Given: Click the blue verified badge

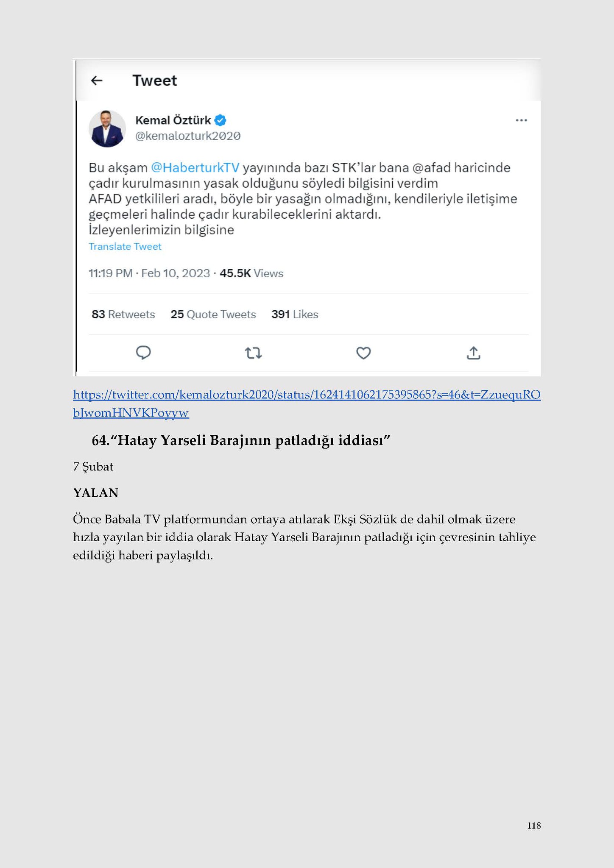Looking at the screenshot, I should click(220, 120).
